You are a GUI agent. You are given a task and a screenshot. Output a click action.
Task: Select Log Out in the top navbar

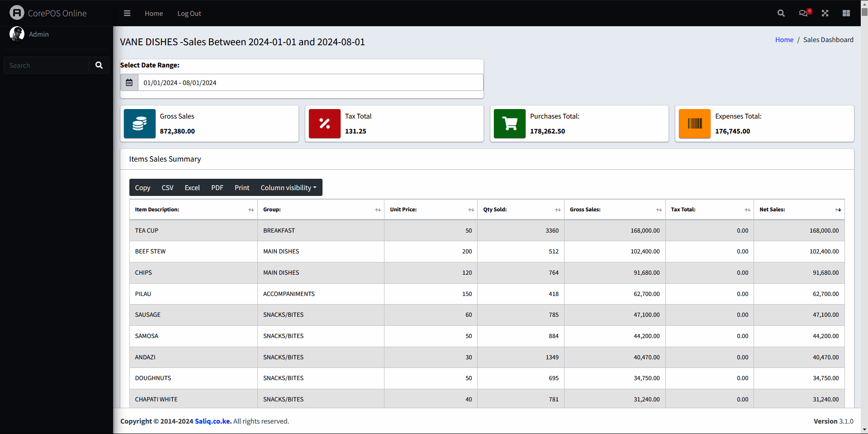[189, 14]
